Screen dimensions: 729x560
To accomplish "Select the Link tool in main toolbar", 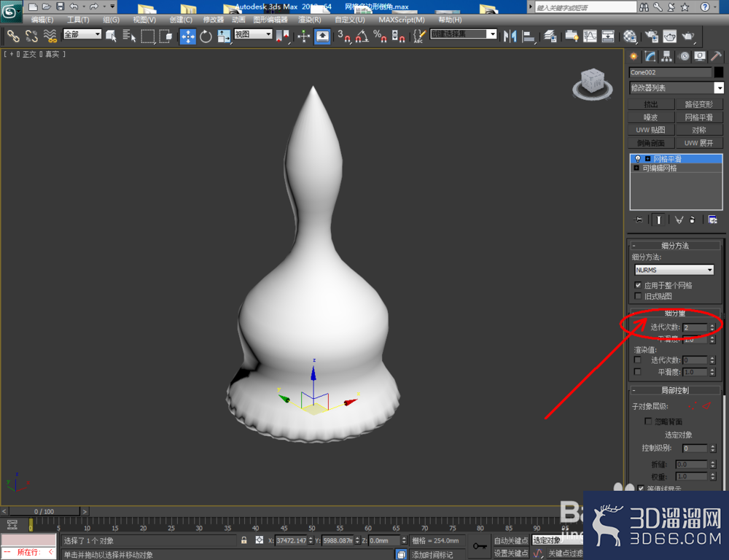I will [x=13, y=36].
